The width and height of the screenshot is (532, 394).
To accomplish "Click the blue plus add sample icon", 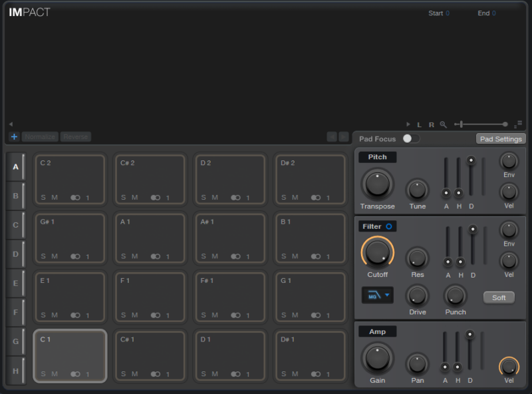I will [14, 136].
